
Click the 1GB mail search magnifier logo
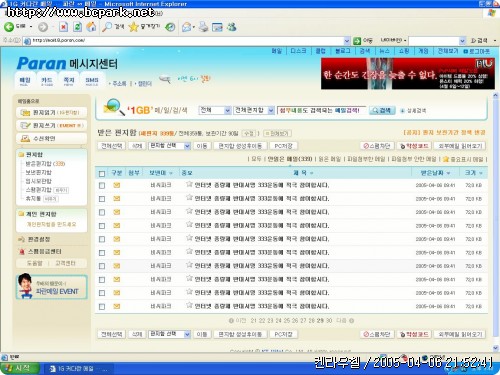[113, 107]
